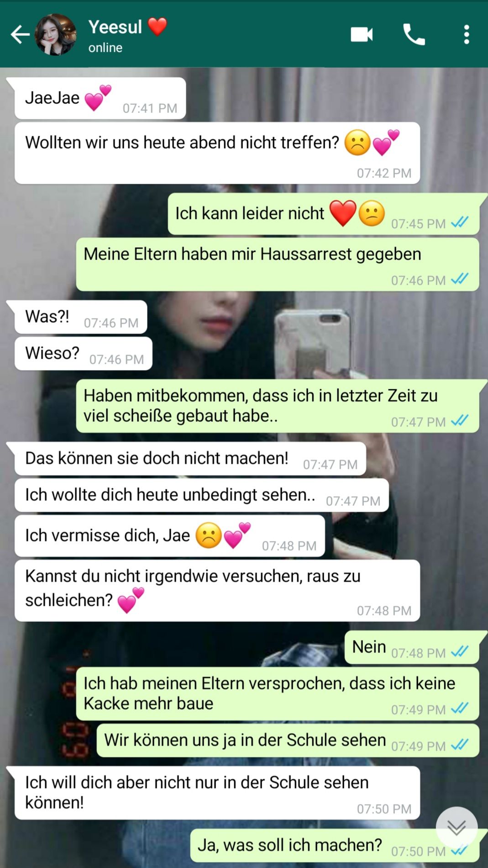Start a video call with Yeesul
The width and height of the screenshot is (488, 868).
pyautogui.click(x=362, y=35)
